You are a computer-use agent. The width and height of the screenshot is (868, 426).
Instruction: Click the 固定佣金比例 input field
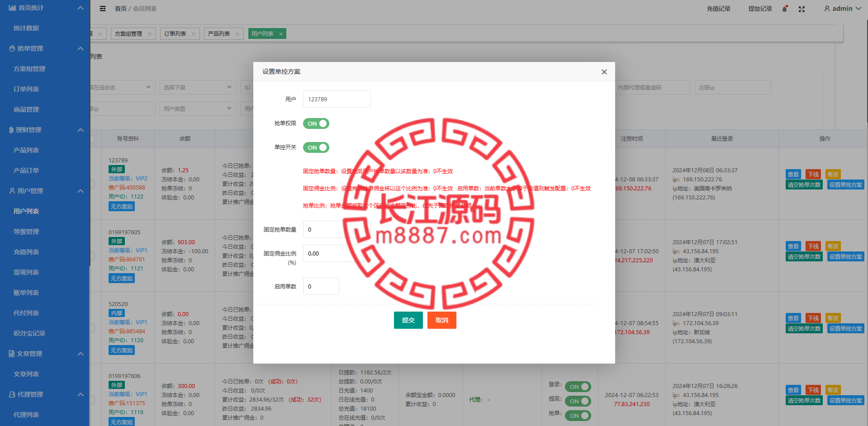tap(337, 253)
